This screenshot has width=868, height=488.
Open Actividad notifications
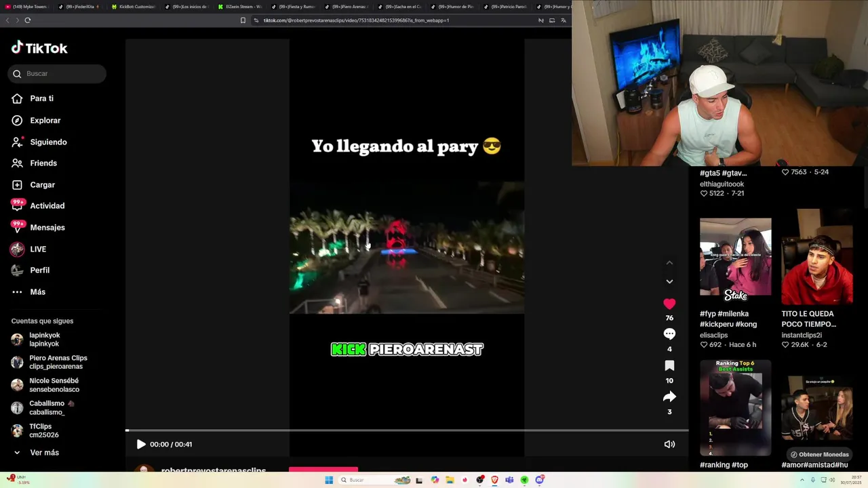coord(38,206)
